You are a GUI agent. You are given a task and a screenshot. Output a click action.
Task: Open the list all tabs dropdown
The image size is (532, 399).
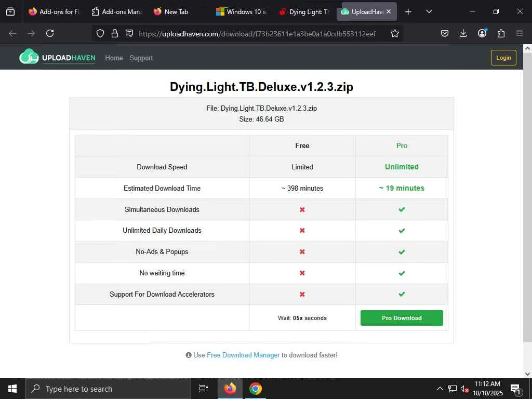(429, 11)
